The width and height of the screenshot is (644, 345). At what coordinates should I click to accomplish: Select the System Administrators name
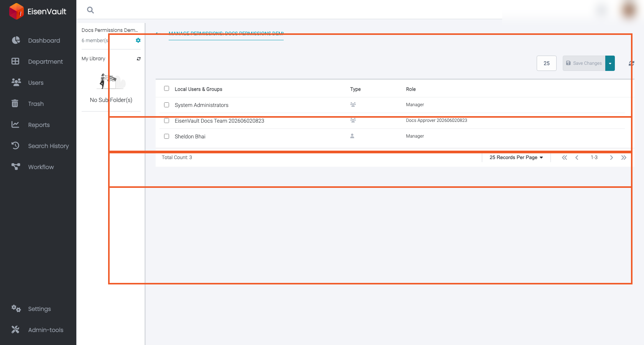click(201, 105)
